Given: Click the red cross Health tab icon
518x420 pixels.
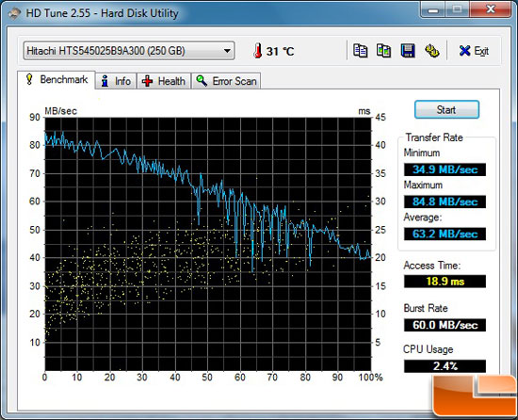Looking at the screenshot, I should tap(147, 81).
